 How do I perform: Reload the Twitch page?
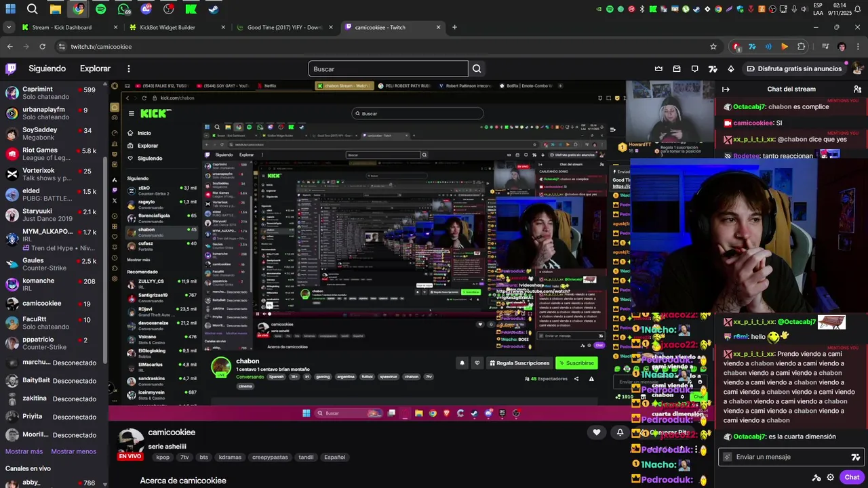[42, 46]
